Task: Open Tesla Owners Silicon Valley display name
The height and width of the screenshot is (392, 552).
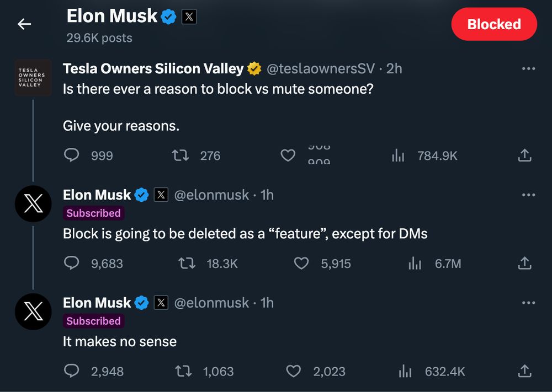Action: coord(153,69)
